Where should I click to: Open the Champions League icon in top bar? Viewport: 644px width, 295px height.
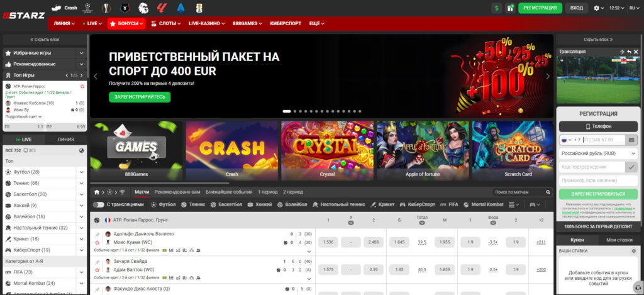87,8
